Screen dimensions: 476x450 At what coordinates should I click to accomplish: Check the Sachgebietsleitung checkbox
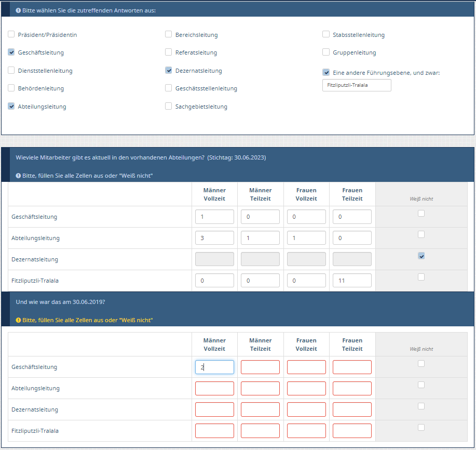[x=169, y=106]
